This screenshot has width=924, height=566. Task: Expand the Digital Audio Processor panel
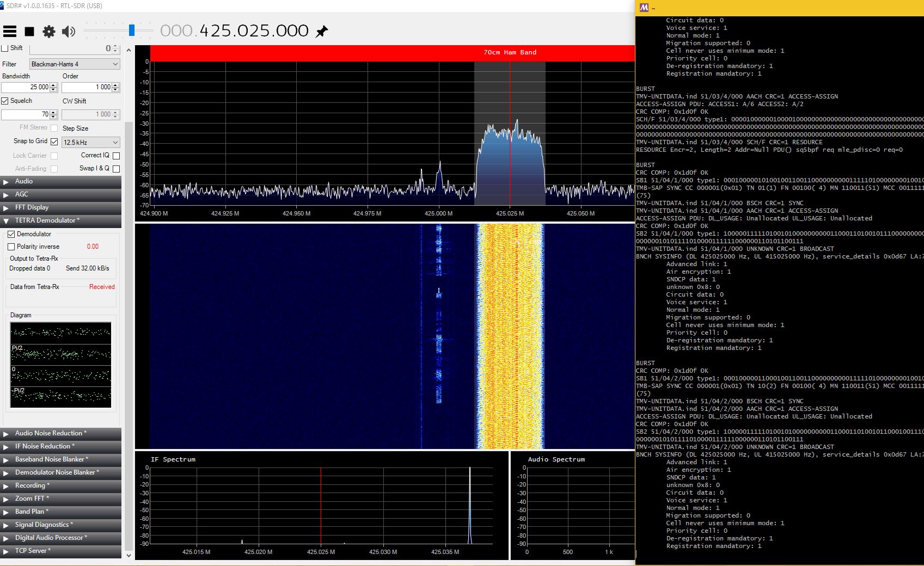(61, 538)
